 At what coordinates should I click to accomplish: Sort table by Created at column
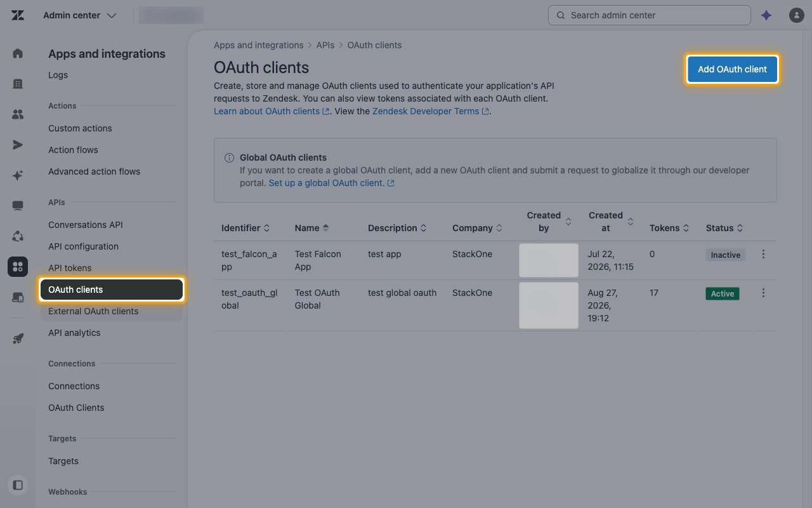(x=611, y=222)
